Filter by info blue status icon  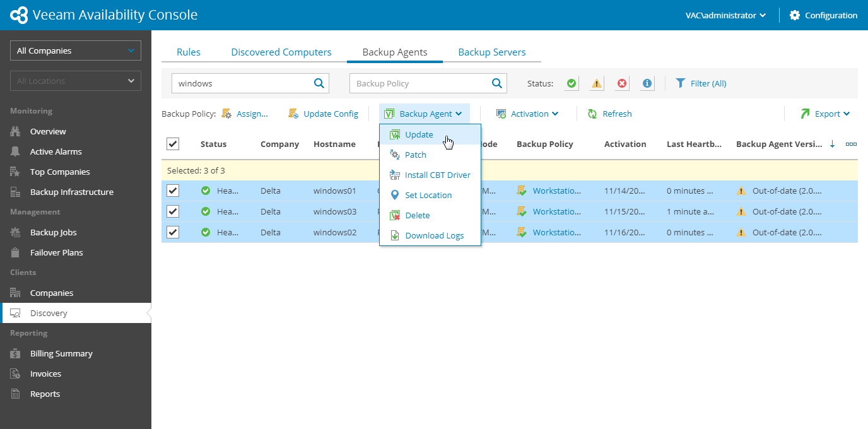647,83
